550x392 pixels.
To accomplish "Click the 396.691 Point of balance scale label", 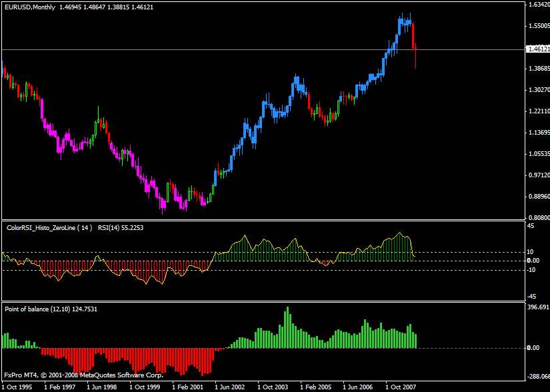I will tap(537, 308).
